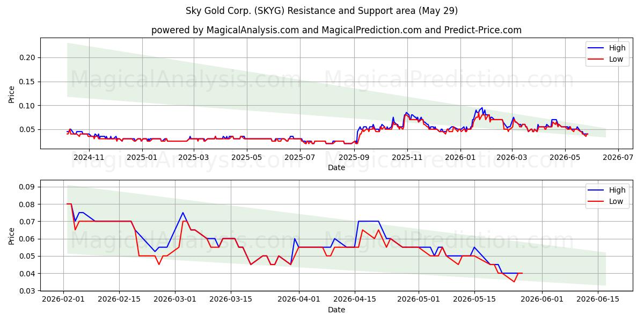644x322 pixels.
Task: Click the '2026-07' x-axis label
Action: tap(618, 157)
